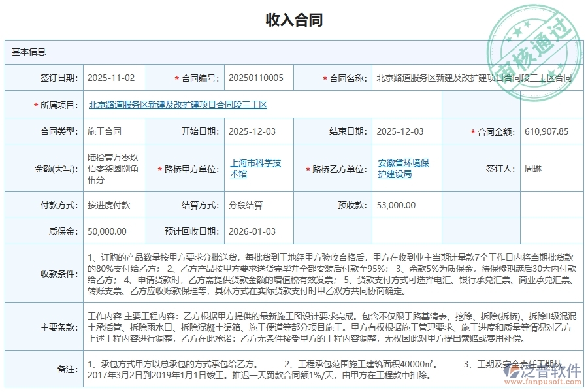Screen dimensions: 588x392
Task: Open the 北京路道服务区新建及改扩建项目合同段三工区 project link
Action: (177, 103)
